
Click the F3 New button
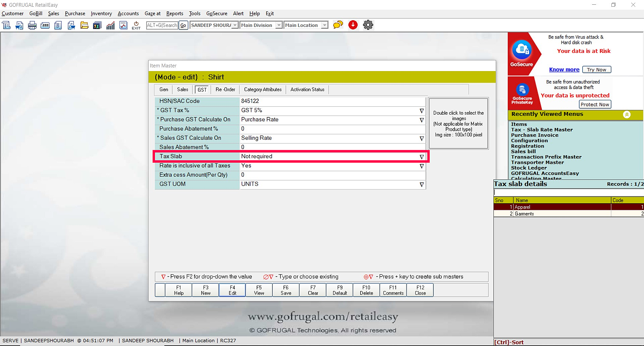(x=206, y=290)
